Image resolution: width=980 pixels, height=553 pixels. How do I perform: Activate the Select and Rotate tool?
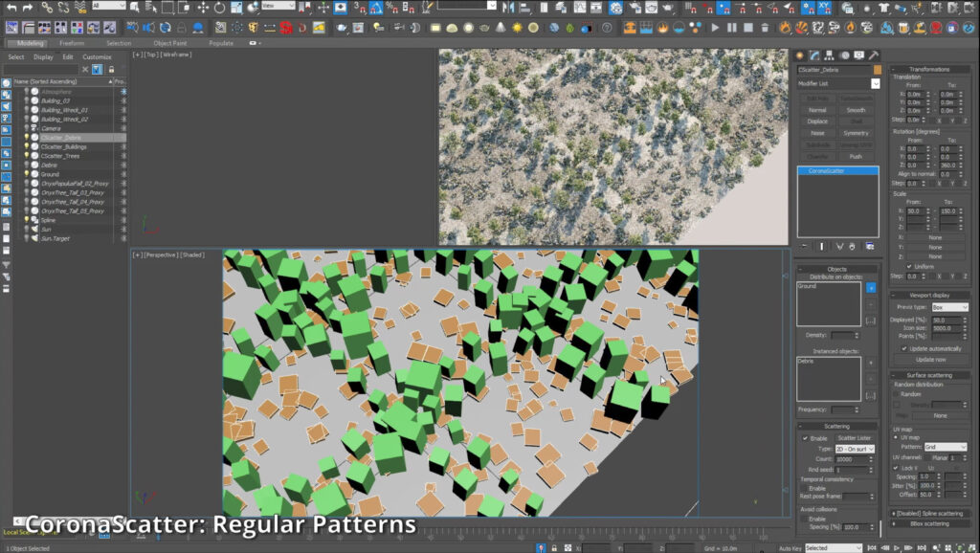point(219,8)
